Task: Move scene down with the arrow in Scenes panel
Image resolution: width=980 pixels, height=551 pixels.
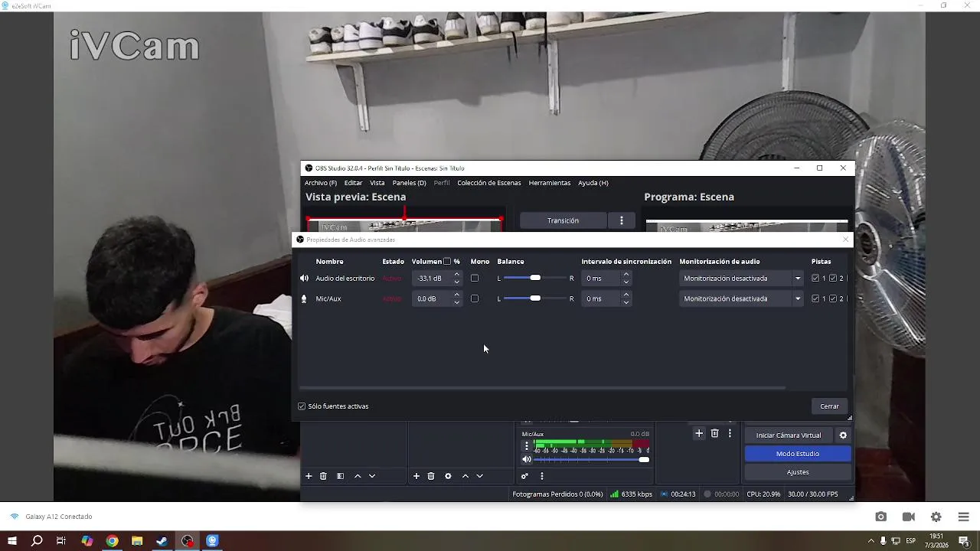Action: [x=372, y=476]
